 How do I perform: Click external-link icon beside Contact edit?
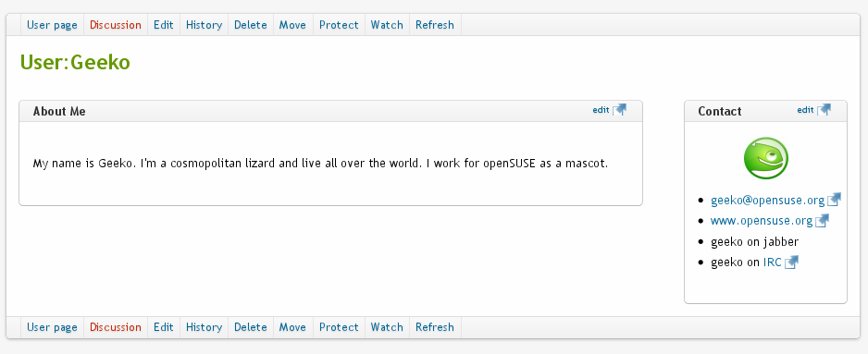point(824,109)
